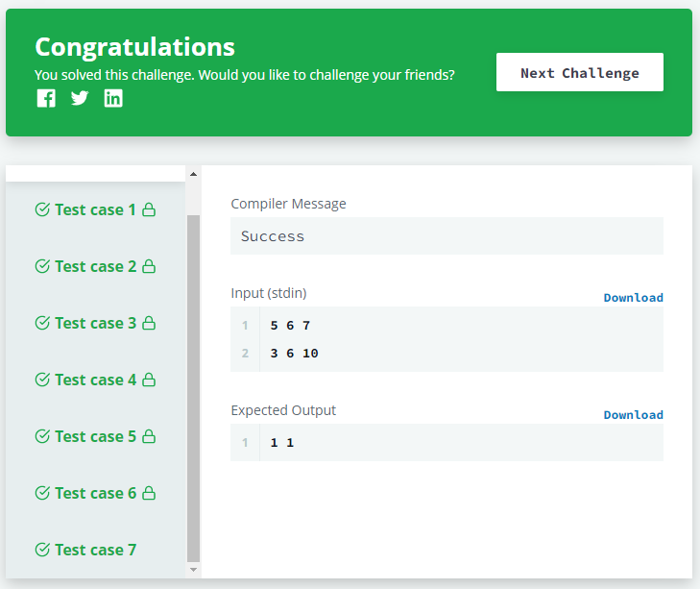
Task: Download the Expected Output file
Action: click(x=634, y=415)
